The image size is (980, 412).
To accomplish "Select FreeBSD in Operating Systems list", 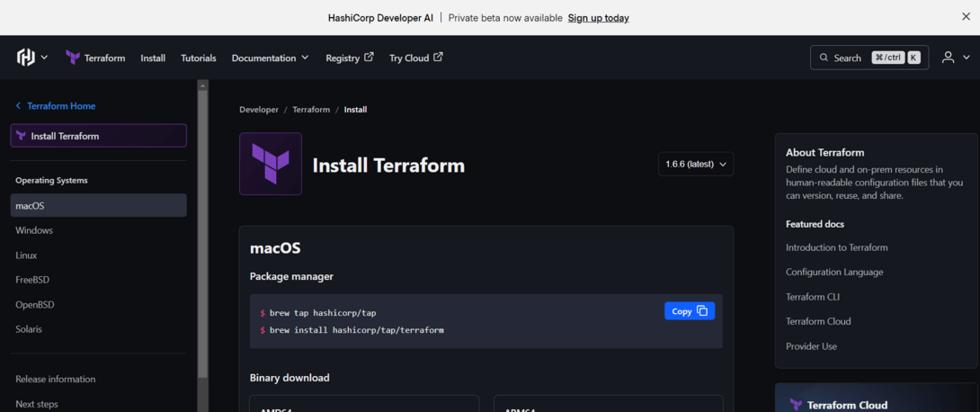I will [99, 280].
